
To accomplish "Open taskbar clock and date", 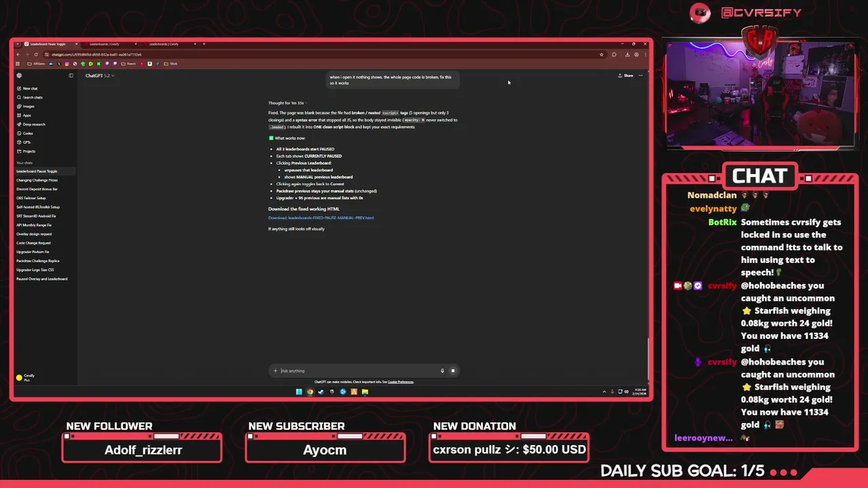I will click(639, 392).
